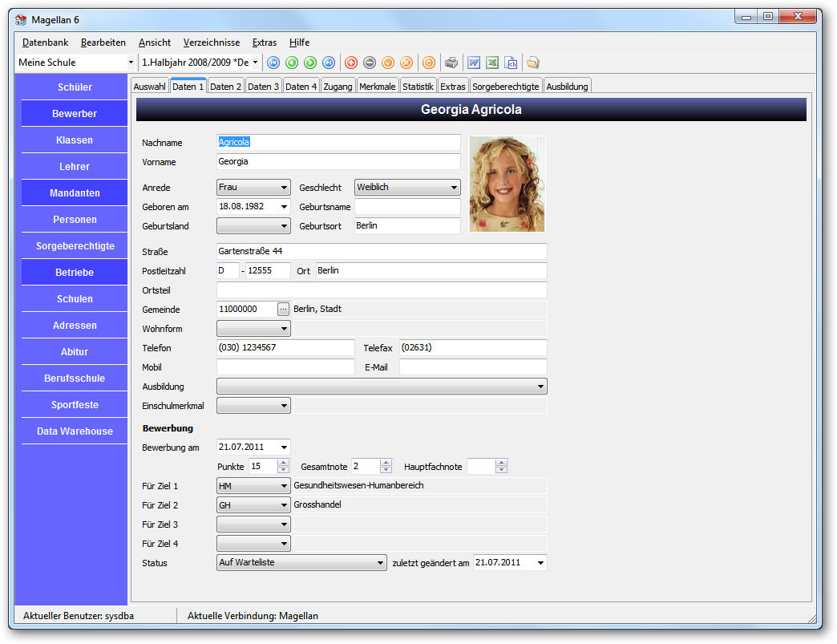
Task: Save changes with orange checkmark icon
Action: point(388,63)
